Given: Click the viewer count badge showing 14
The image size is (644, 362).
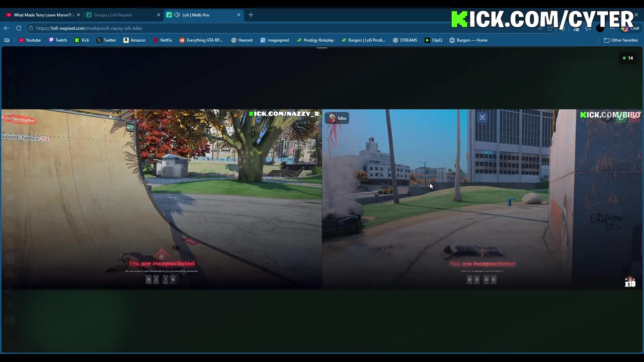Looking at the screenshot, I should pyautogui.click(x=627, y=58).
